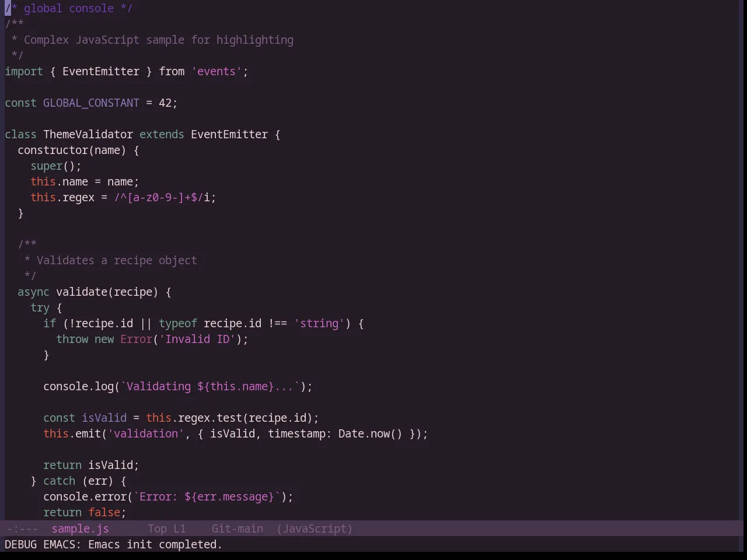Click 'this.name = name;' line
Screen dimensions: 747x560
tap(85, 181)
